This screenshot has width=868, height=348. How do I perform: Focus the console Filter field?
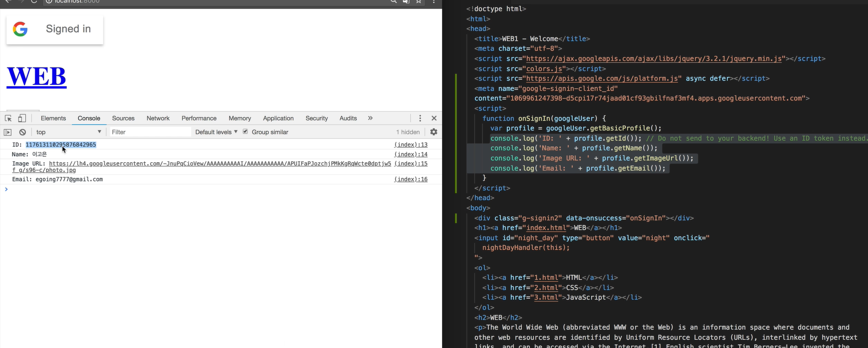150,132
